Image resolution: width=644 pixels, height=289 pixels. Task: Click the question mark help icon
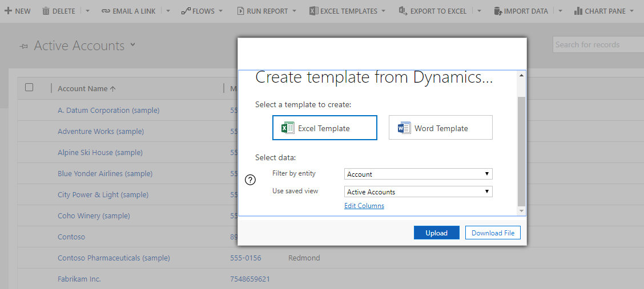click(250, 180)
